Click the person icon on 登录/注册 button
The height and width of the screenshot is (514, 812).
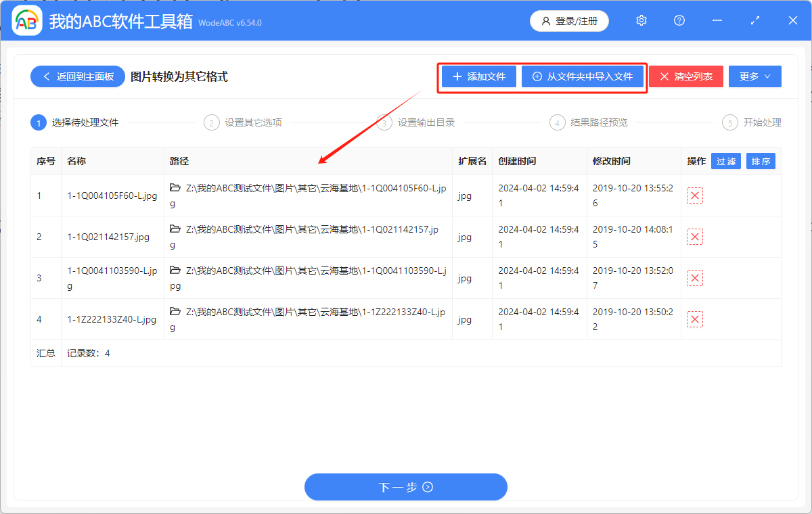(546, 21)
